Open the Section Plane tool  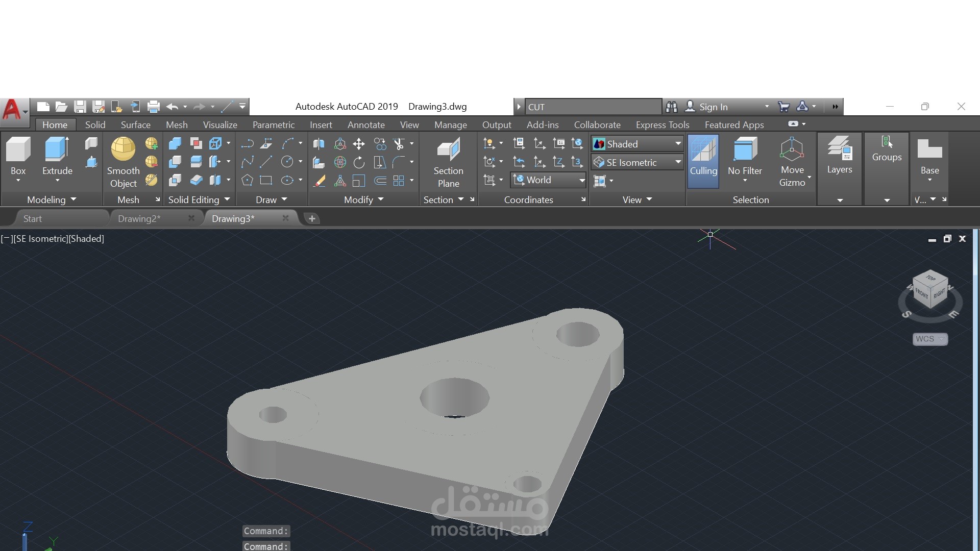(448, 162)
